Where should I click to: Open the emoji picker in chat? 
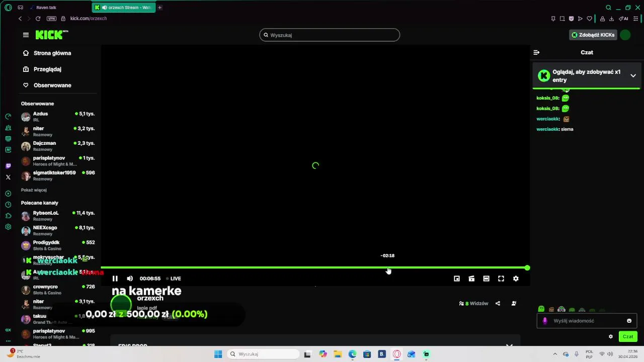click(629, 321)
